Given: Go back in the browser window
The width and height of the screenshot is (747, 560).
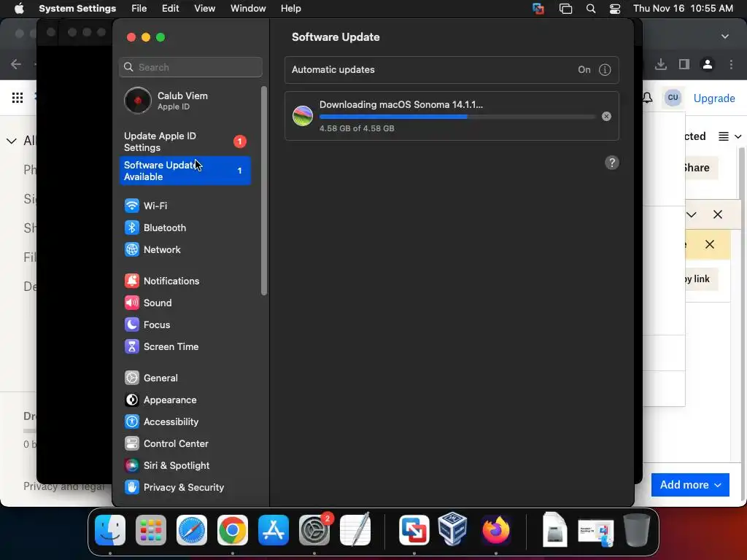Looking at the screenshot, I should tap(16, 64).
